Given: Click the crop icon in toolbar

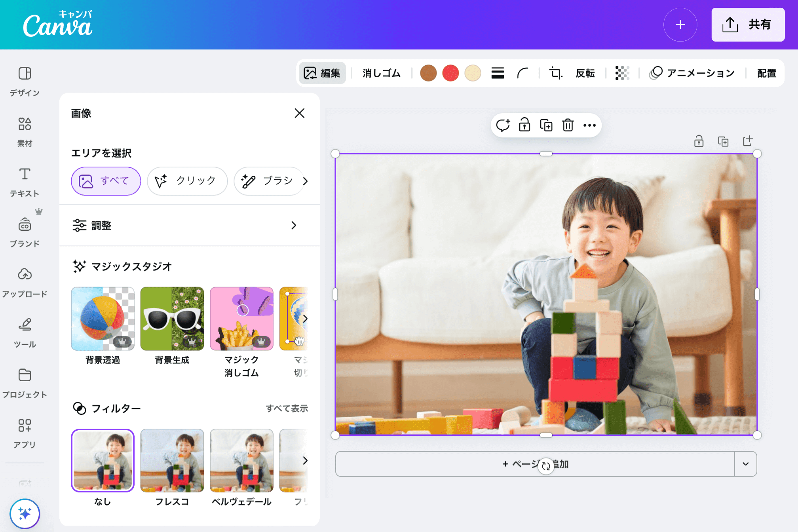Looking at the screenshot, I should (x=555, y=73).
